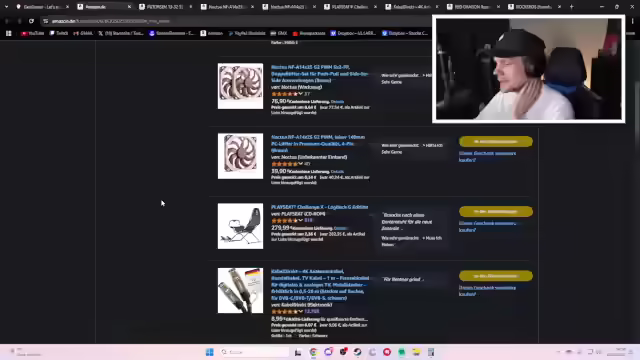Open a new browser tab
Image resolution: width=640 pixels, height=360 pixels.
tap(571, 7)
